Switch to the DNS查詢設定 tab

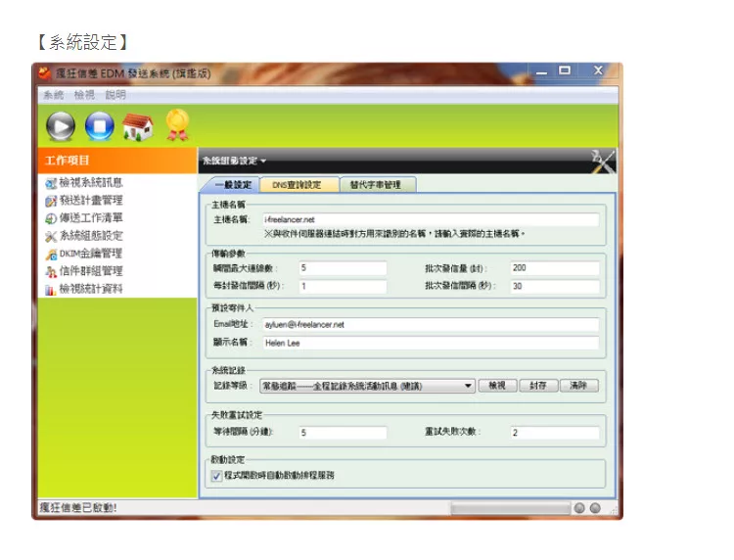[297, 185]
